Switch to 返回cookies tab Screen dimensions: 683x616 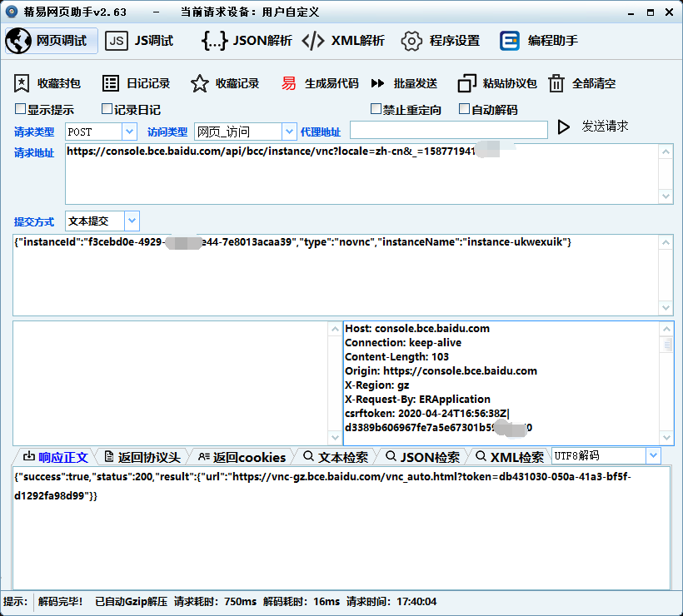click(242, 457)
